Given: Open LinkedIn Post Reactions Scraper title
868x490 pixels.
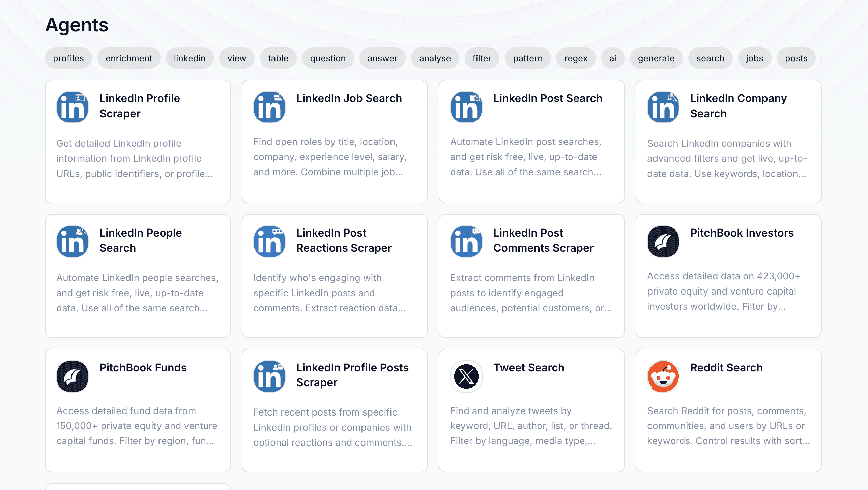Looking at the screenshot, I should (344, 240).
